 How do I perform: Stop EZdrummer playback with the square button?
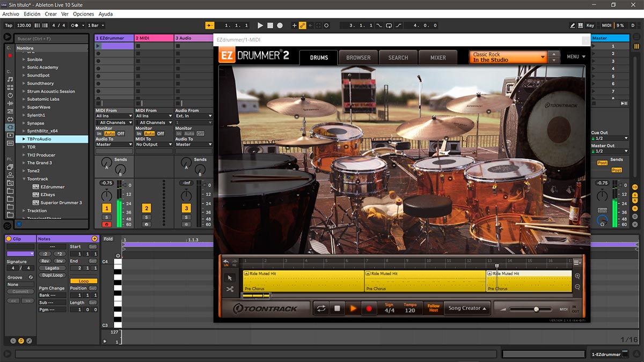(x=337, y=308)
